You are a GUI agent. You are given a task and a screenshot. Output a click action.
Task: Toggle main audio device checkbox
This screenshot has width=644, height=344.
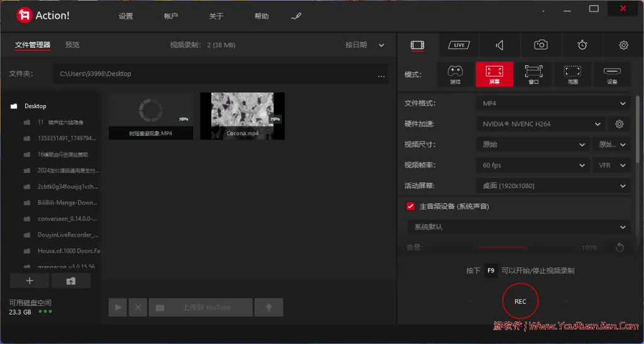coord(411,206)
